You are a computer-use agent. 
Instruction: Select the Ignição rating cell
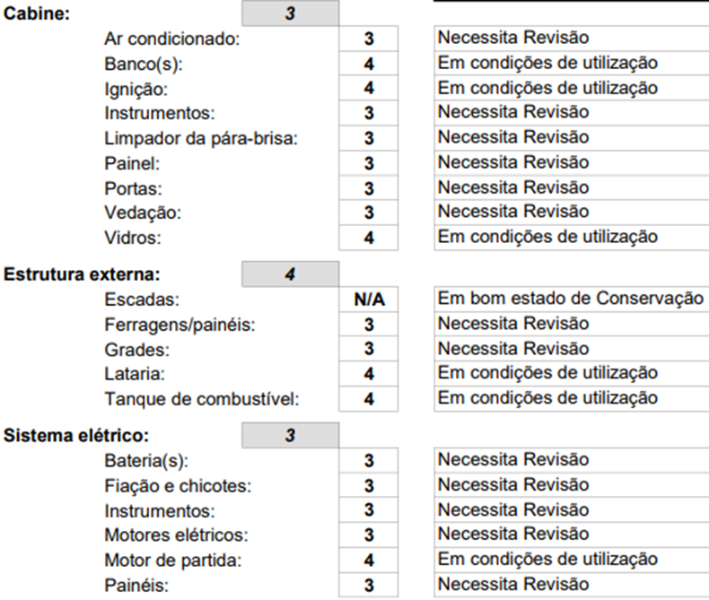(x=369, y=88)
